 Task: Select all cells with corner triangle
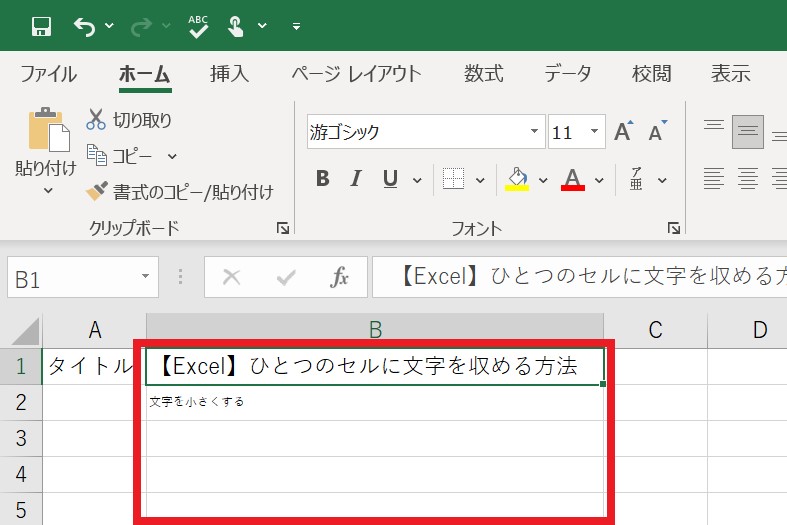tap(26, 331)
